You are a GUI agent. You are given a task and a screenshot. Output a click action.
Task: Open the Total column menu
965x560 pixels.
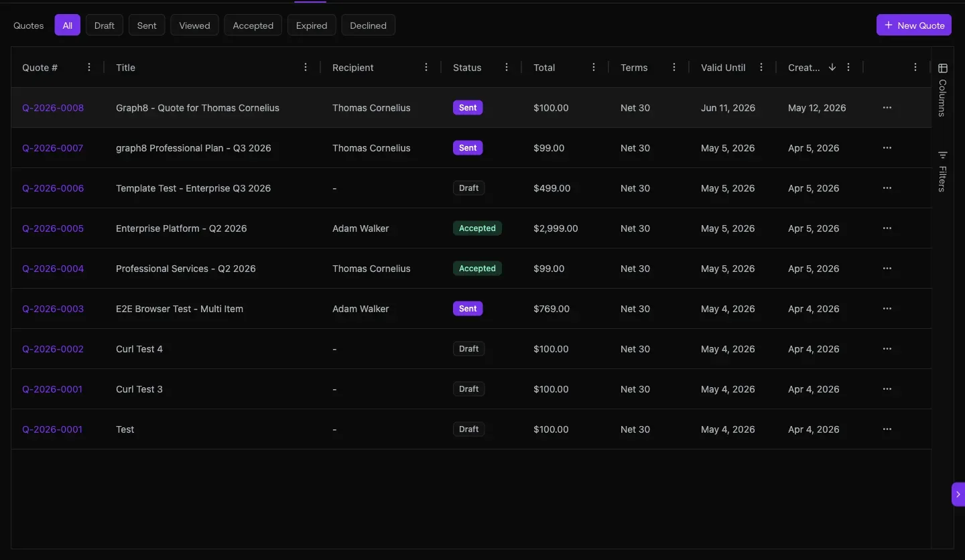coord(594,68)
